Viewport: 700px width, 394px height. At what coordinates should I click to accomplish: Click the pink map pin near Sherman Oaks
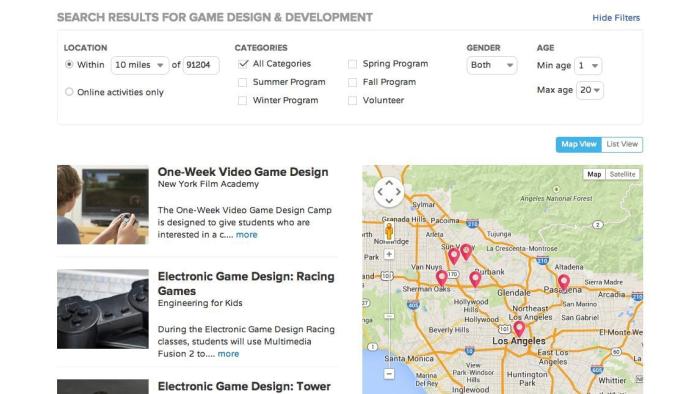[x=442, y=278]
